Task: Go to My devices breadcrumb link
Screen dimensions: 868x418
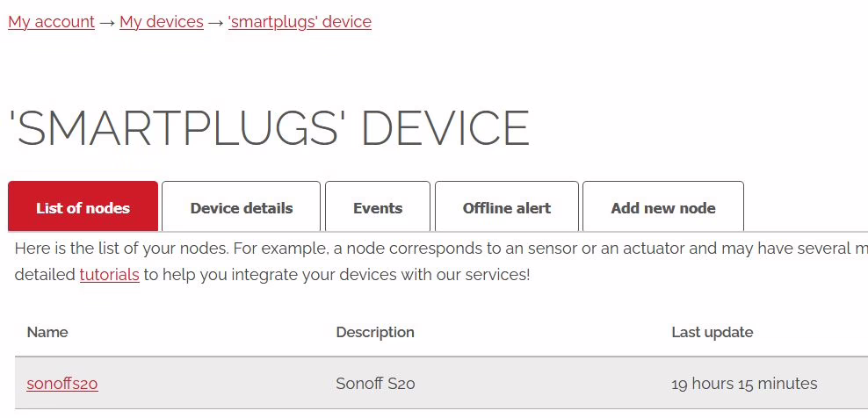Action: (162, 22)
